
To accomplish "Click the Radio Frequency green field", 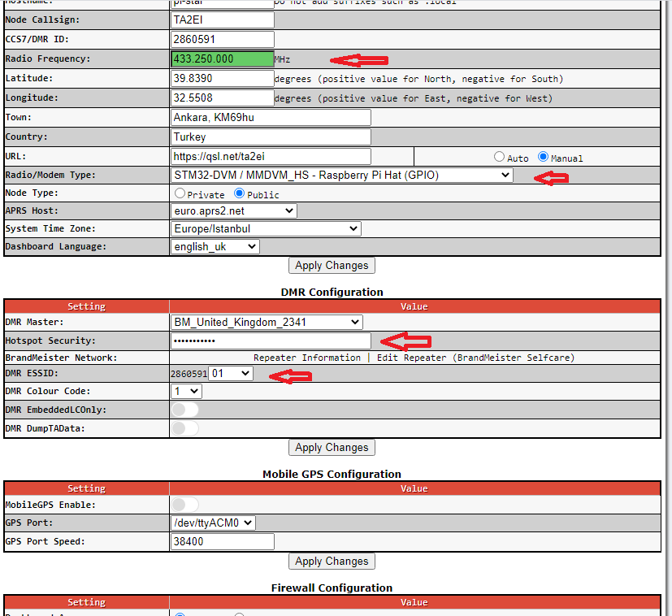I will click(223, 59).
